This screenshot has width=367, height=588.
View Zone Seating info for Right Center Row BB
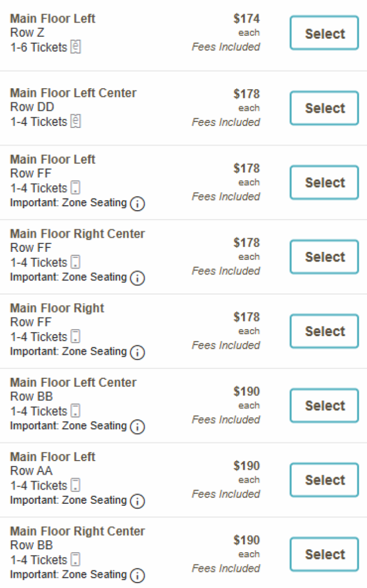(137, 575)
